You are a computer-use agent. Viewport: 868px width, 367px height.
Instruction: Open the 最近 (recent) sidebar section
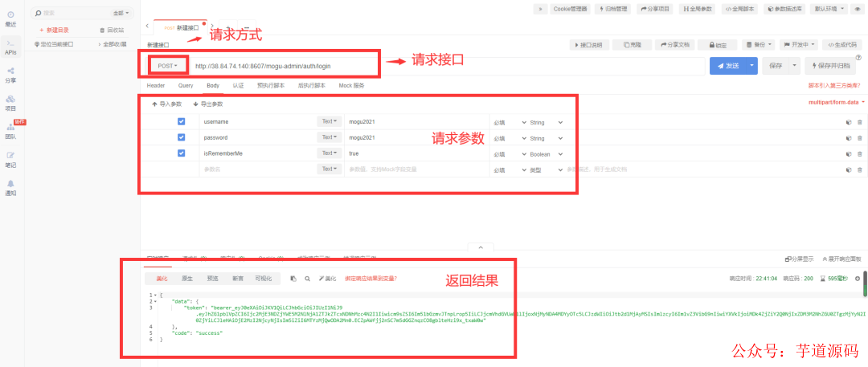pos(10,18)
